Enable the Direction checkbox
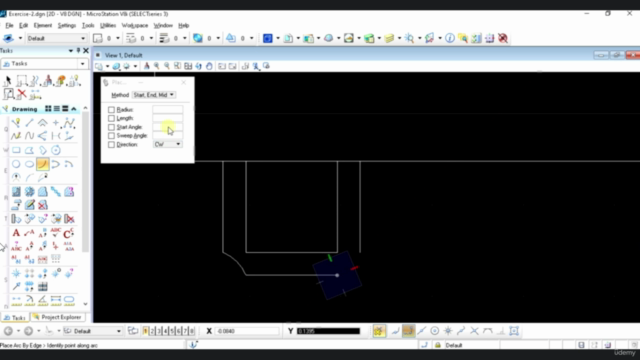This screenshot has width=640, height=360. [111, 145]
